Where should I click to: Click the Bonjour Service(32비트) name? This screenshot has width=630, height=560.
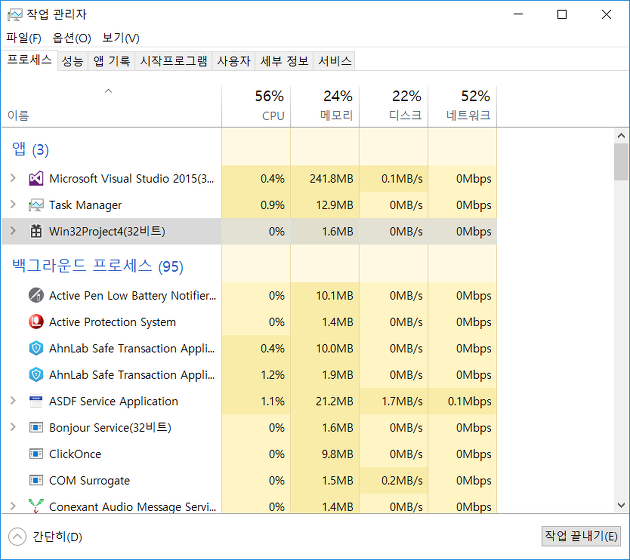pyautogui.click(x=110, y=427)
